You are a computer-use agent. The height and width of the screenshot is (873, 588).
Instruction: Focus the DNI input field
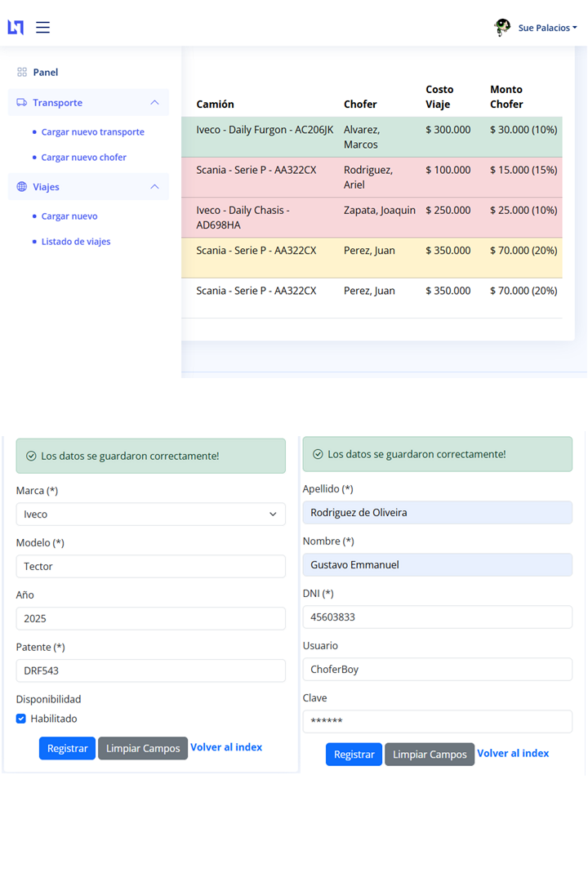point(437,617)
